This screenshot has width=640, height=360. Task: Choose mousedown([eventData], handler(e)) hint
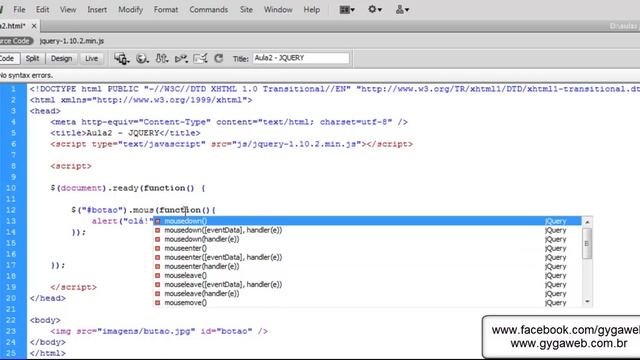tap(367, 230)
